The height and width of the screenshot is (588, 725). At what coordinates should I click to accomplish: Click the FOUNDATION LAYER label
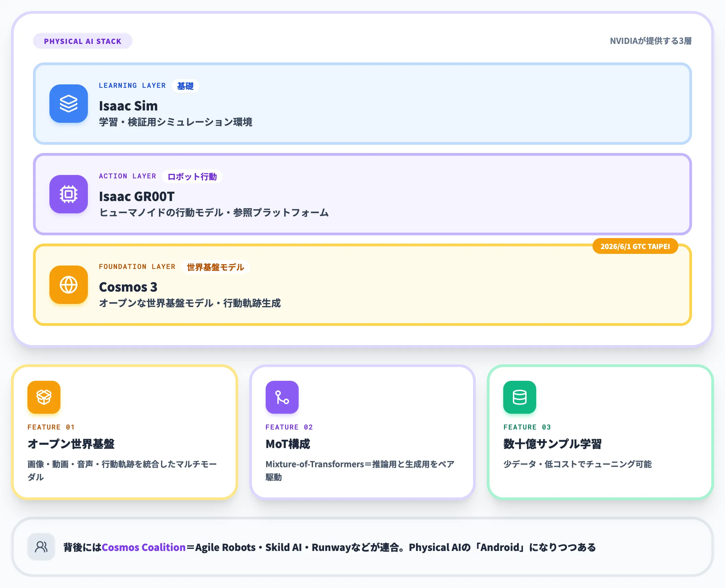click(137, 267)
